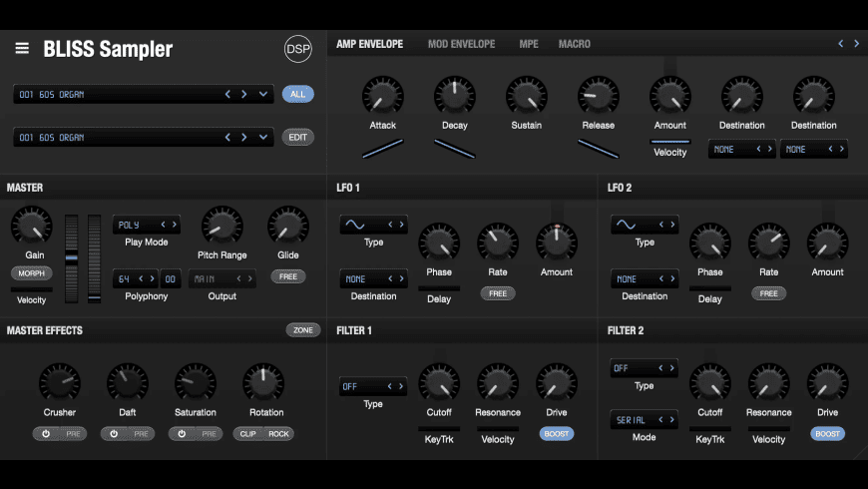Screen dimensions: 868x489
Task: Click the envelope Amount Velocity slider bar
Action: pyautogui.click(x=669, y=142)
